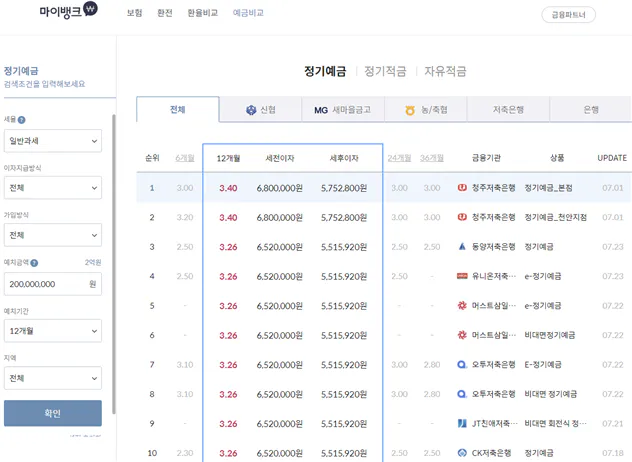The image size is (632, 462).
Task: Click the sidebar vertical scrollbar
Action: coord(114,264)
